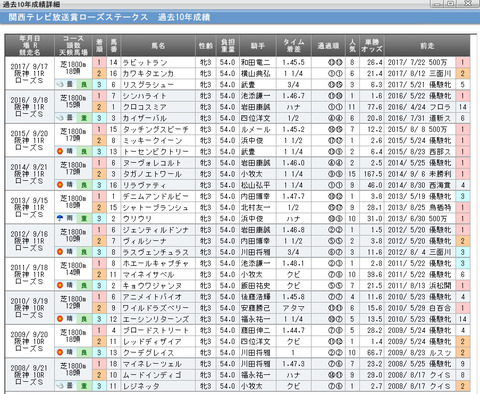Click the 過去10年成績詳細 window title

pos(32,4)
